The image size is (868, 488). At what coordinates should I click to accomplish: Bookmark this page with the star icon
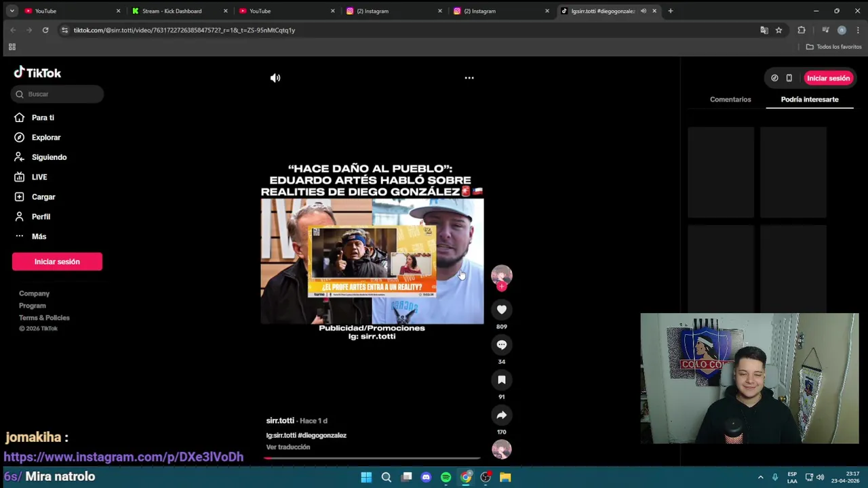tap(778, 30)
